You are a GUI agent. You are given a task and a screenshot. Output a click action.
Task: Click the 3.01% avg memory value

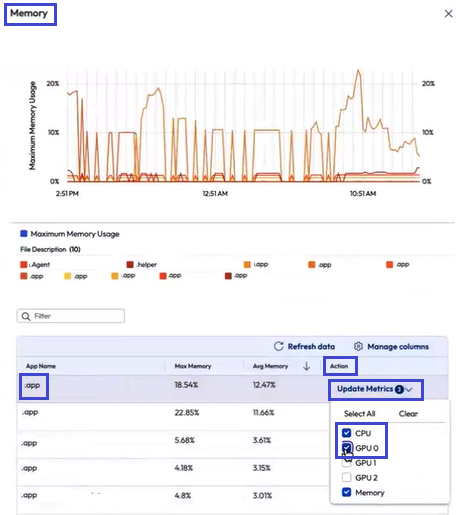[x=262, y=495]
